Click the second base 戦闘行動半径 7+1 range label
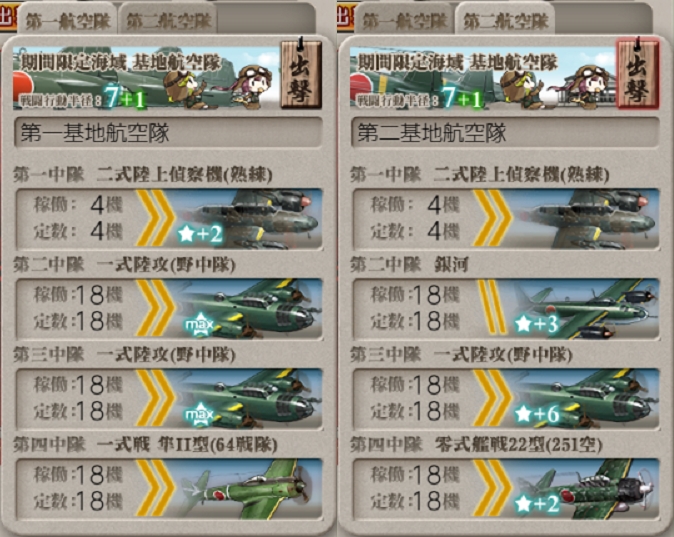Image resolution: width=674 pixels, height=537 pixels. (x=420, y=99)
